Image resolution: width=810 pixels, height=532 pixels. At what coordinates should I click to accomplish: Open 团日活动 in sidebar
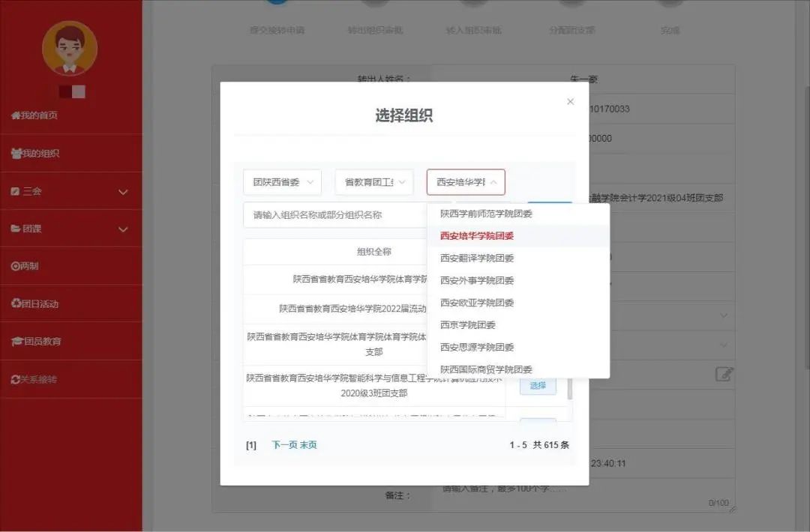[35, 303]
